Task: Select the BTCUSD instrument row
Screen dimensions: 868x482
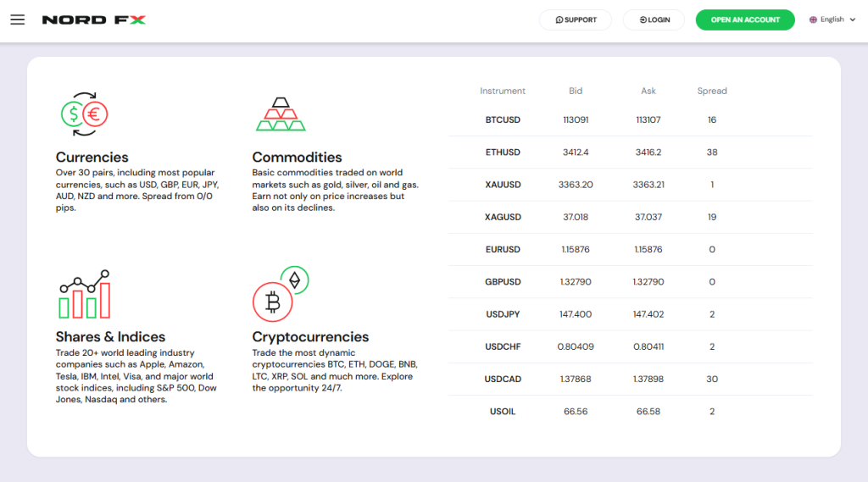Action: (631, 120)
